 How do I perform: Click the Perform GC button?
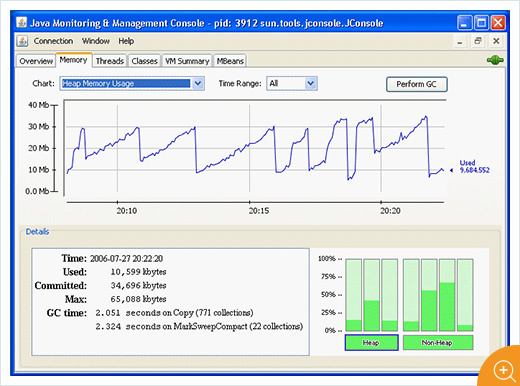point(417,84)
